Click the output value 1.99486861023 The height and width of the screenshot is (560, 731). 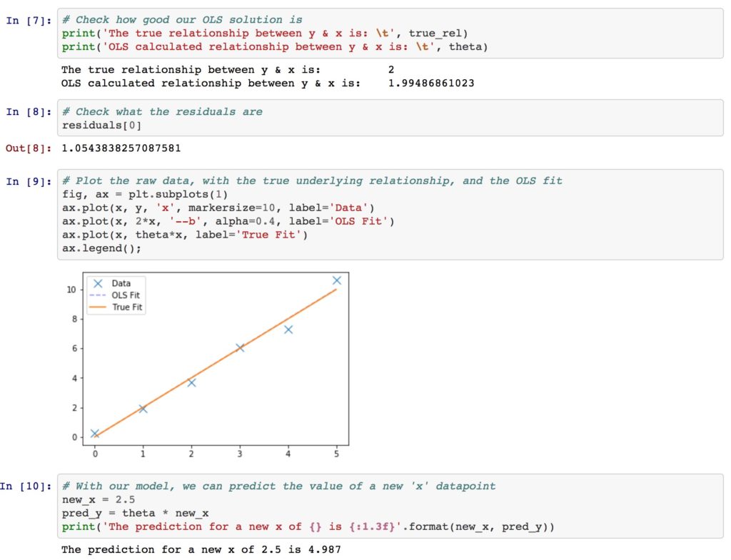(x=431, y=83)
